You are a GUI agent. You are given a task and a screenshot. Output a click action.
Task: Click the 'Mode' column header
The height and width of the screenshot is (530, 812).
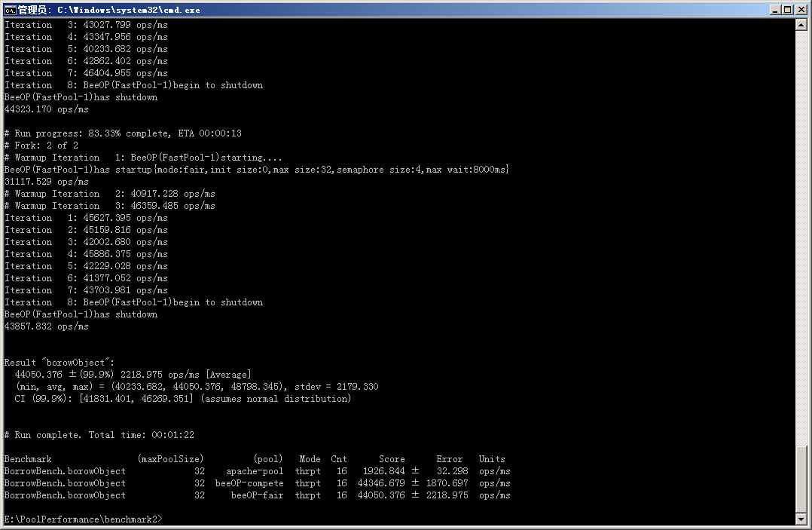[310, 459]
